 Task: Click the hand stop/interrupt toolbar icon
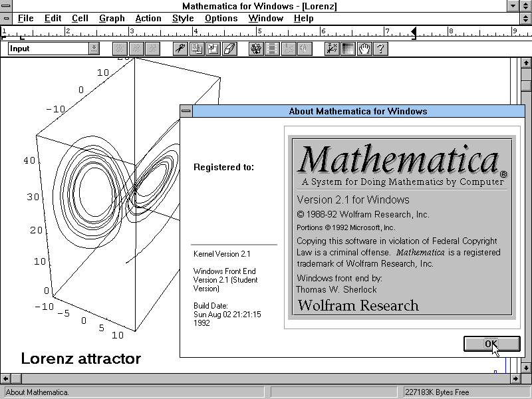(x=364, y=49)
